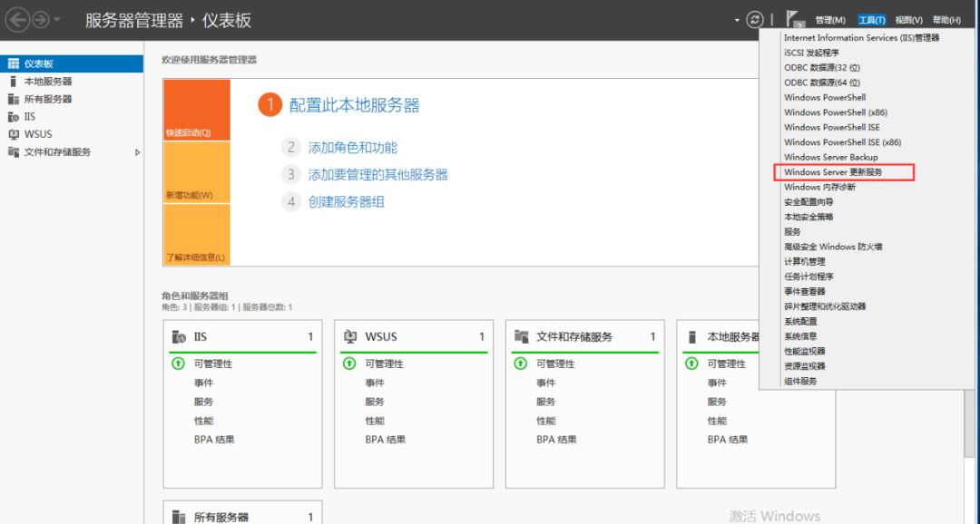This screenshot has height=524, width=980.
Task: Open the 视图(V) menu
Action: (x=908, y=21)
